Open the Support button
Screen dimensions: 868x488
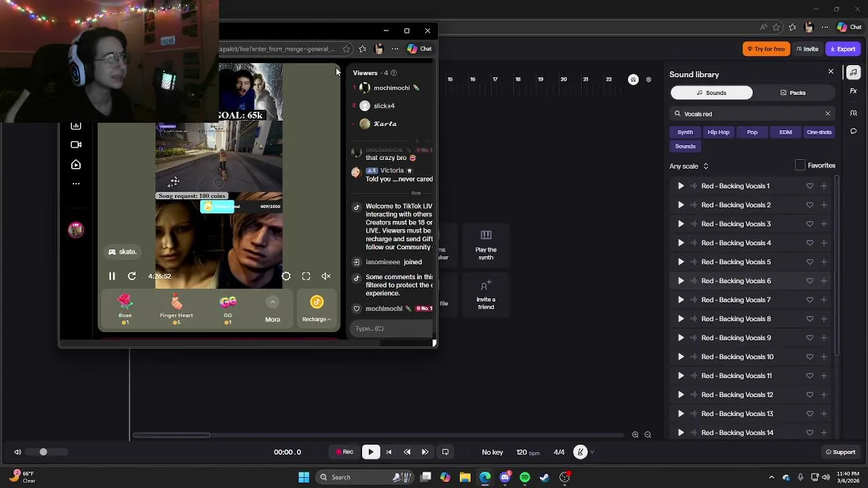click(840, 452)
